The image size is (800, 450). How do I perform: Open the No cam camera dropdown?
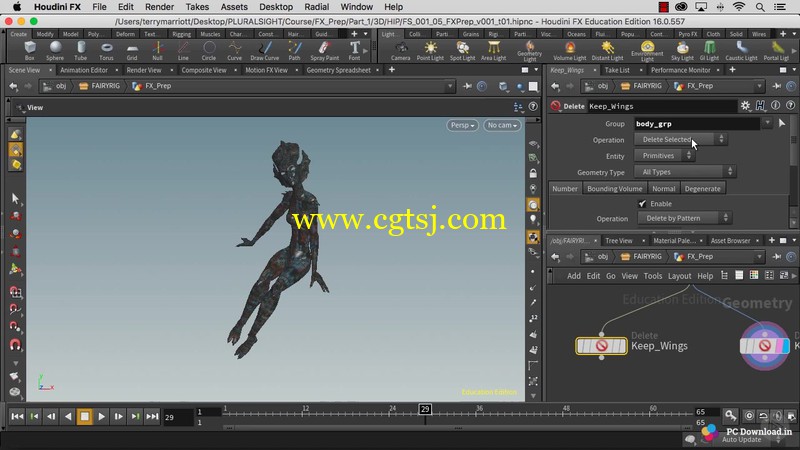tap(502, 125)
